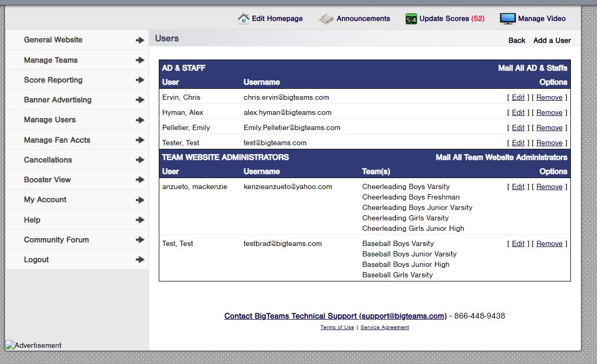This screenshot has height=364, width=597.
Task: Edit the user Pelletier, Emily
Action: pyautogui.click(x=518, y=127)
